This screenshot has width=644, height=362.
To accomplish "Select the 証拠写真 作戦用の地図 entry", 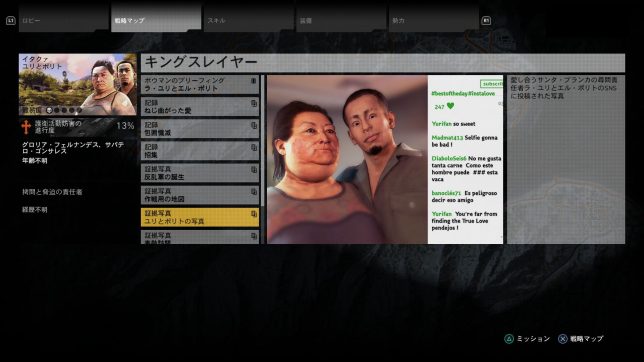I will pyautogui.click(x=200, y=195).
